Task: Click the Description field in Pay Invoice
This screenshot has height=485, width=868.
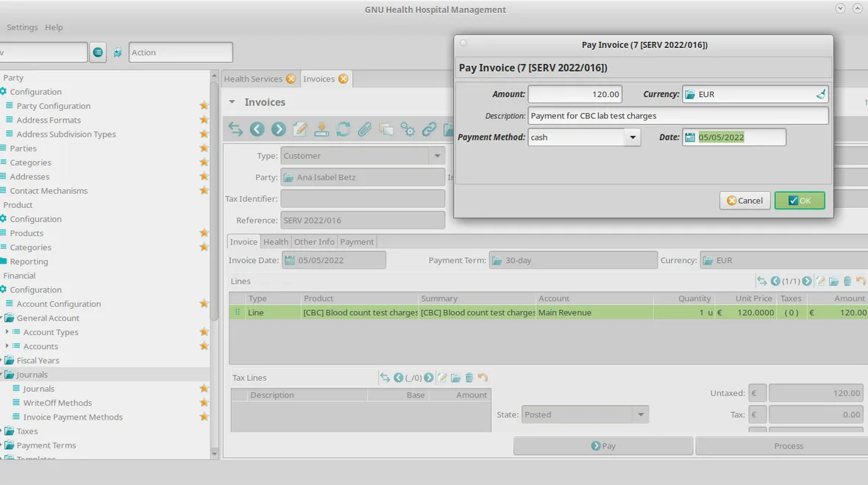Action: 678,116
